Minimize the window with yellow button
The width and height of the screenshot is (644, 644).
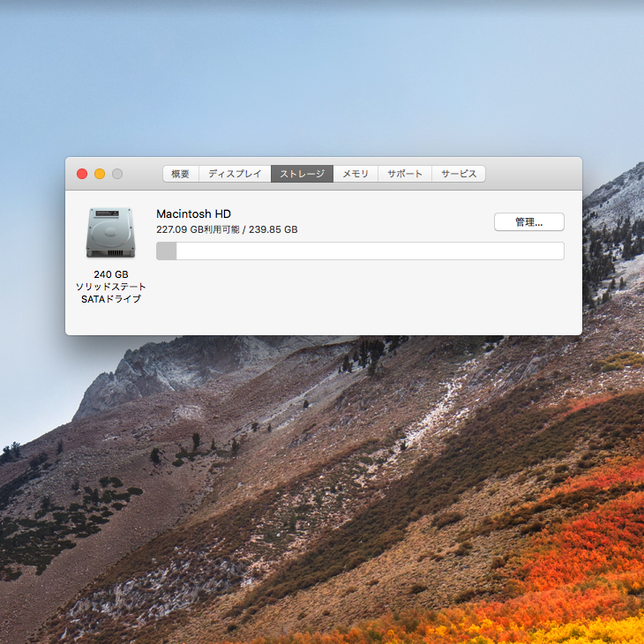tap(100, 174)
